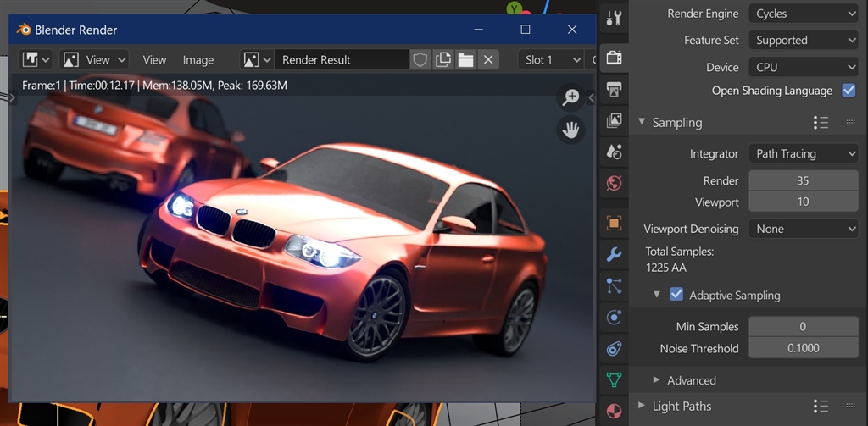Disable Open Shading Language checkbox
868x426 pixels.
(849, 91)
